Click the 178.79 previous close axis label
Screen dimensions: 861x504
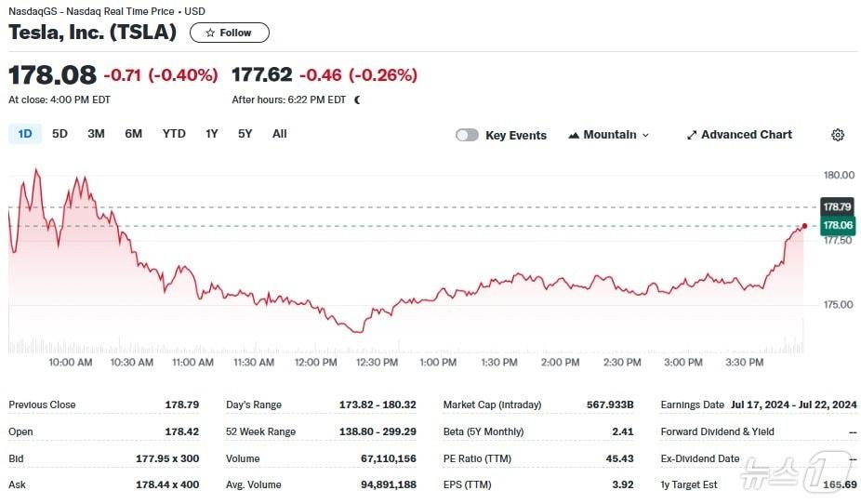click(837, 206)
